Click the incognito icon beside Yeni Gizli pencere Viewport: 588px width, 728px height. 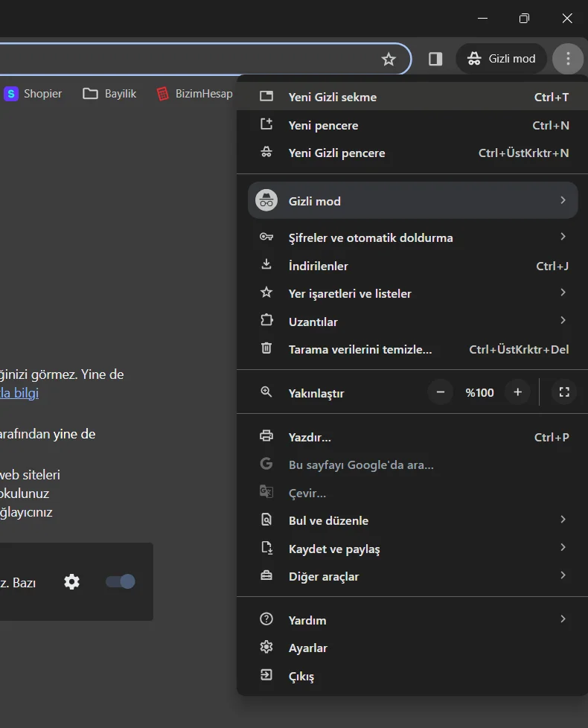click(x=266, y=152)
